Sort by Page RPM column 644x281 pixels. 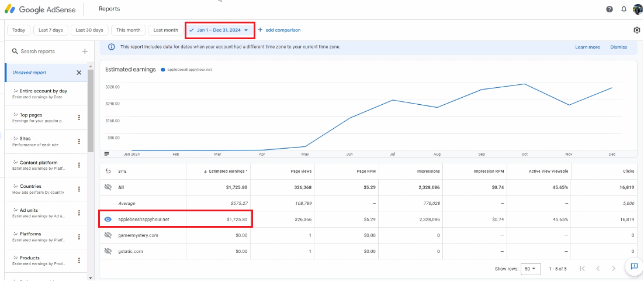tap(367, 171)
